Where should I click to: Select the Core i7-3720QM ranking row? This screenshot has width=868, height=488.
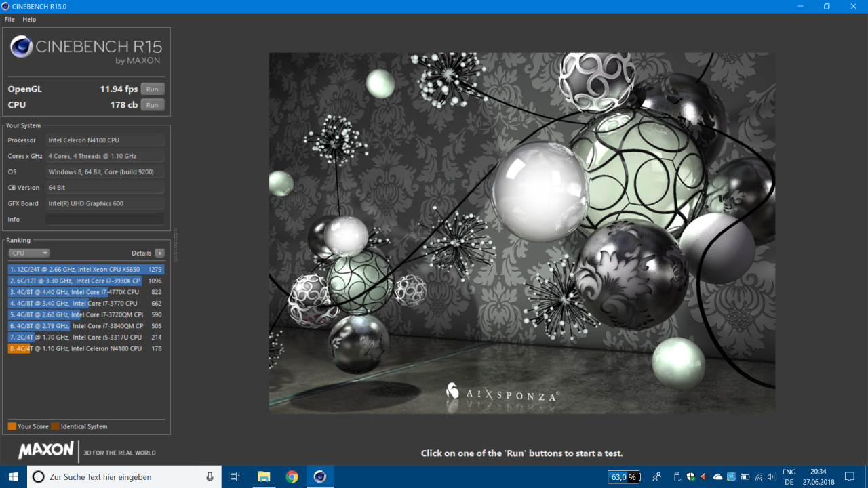coord(86,314)
